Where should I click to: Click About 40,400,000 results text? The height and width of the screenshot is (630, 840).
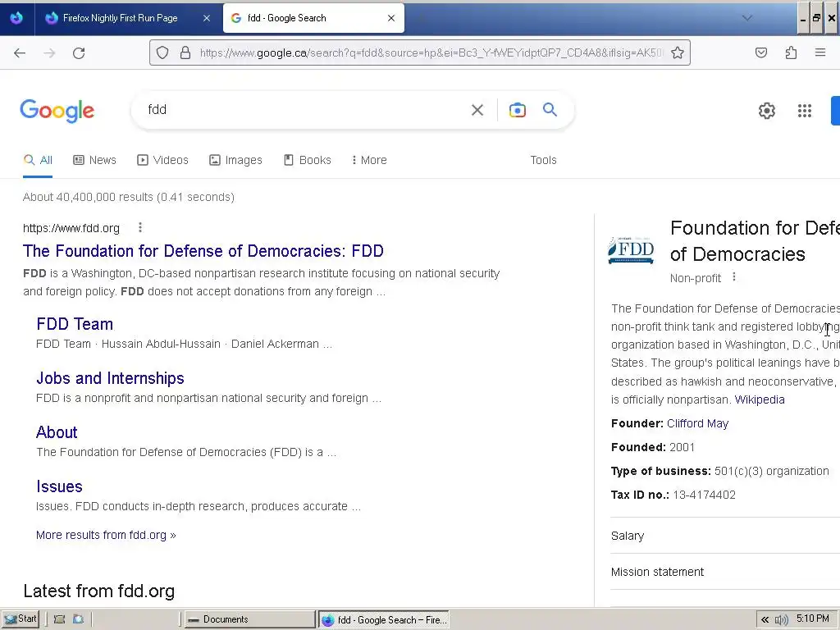click(129, 197)
